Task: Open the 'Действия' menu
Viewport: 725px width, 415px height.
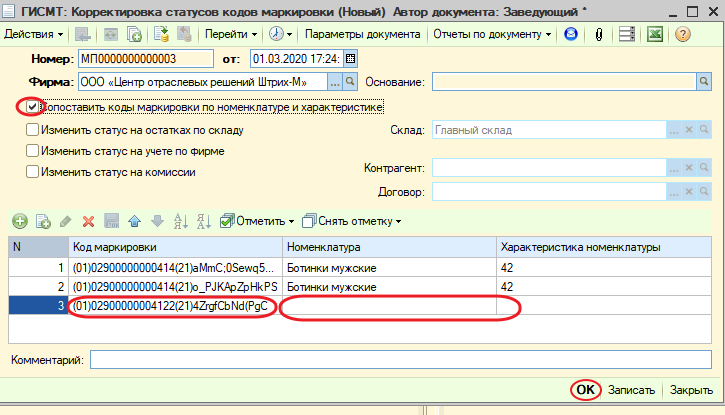Action: point(32,34)
